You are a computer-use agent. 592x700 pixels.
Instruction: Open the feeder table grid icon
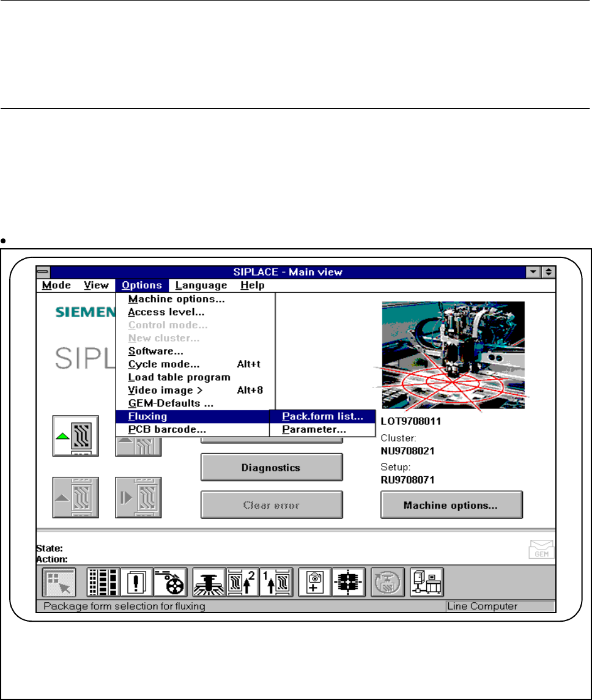tap(103, 582)
